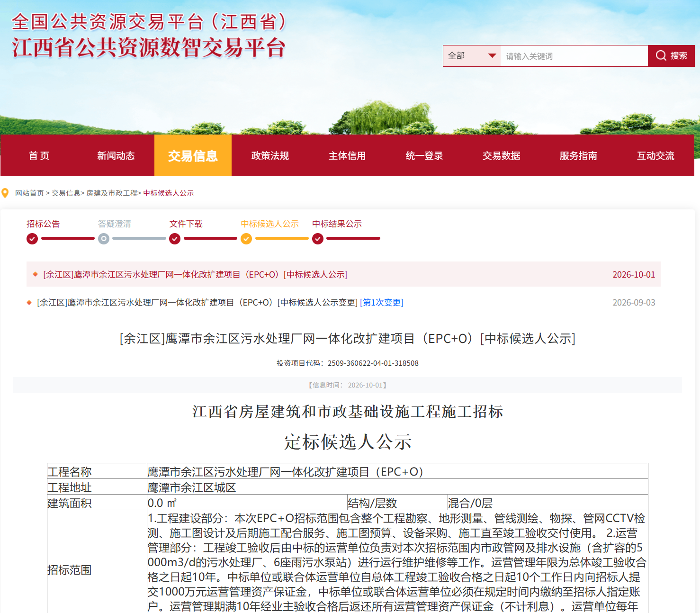Click the date 2026-09-03

(634, 303)
